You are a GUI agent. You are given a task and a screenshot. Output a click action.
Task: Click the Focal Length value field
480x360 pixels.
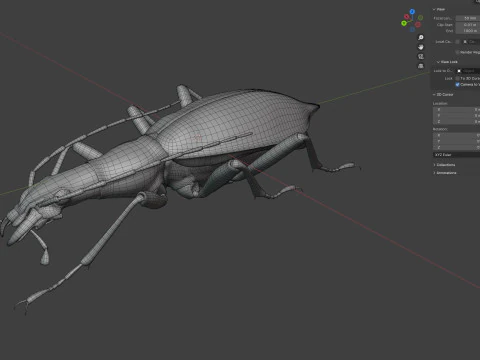(468, 18)
